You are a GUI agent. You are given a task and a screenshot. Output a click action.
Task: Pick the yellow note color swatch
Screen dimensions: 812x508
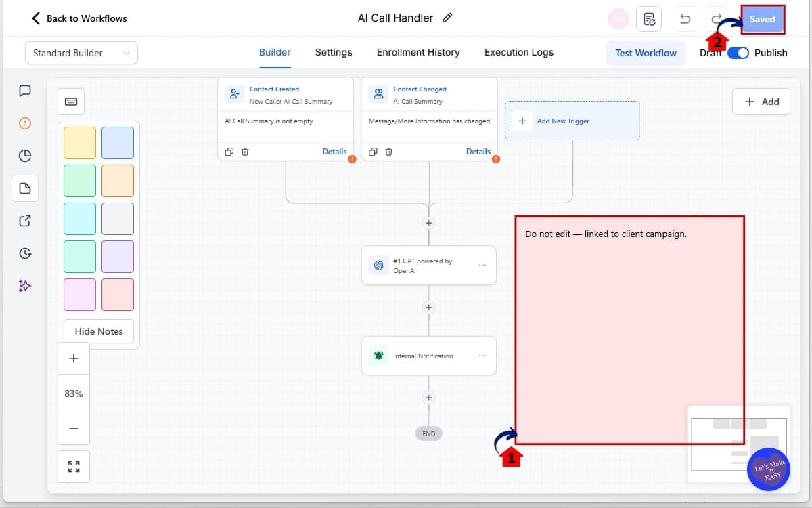80,143
